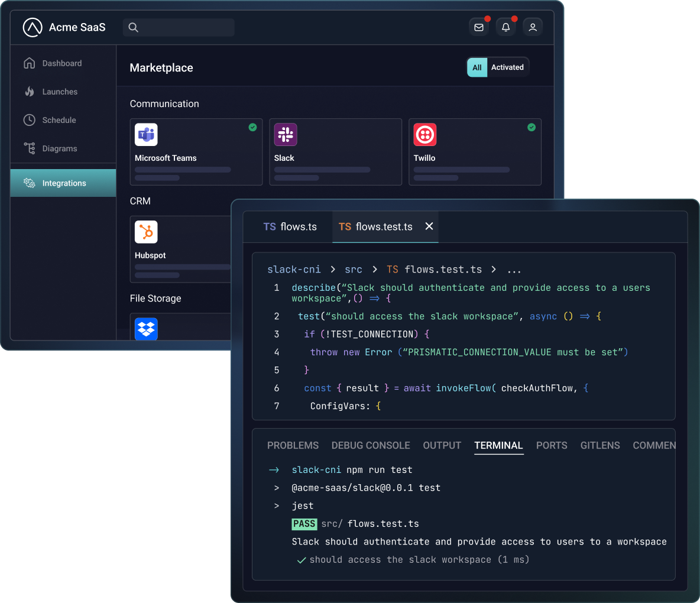Open the mail inbox icon
The image size is (700, 603).
(x=479, y=27)
